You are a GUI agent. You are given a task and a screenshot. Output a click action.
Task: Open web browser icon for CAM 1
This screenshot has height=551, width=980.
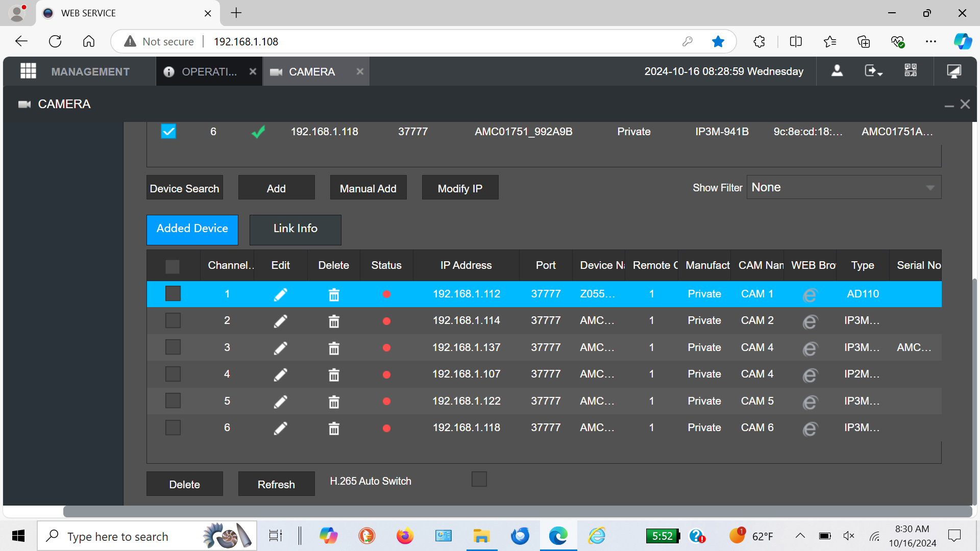pyautogui.click(x=810, y=295)
